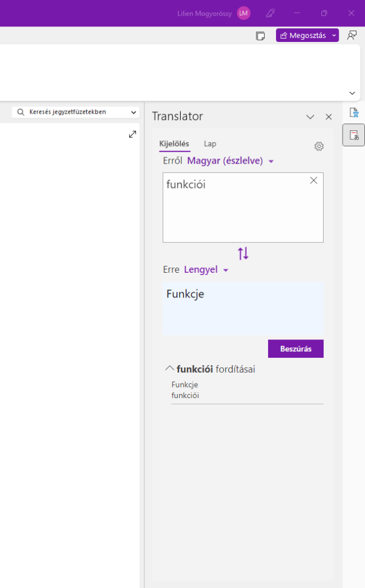
Task: Open Translator settings gear
Action: (x=319, y=146)
